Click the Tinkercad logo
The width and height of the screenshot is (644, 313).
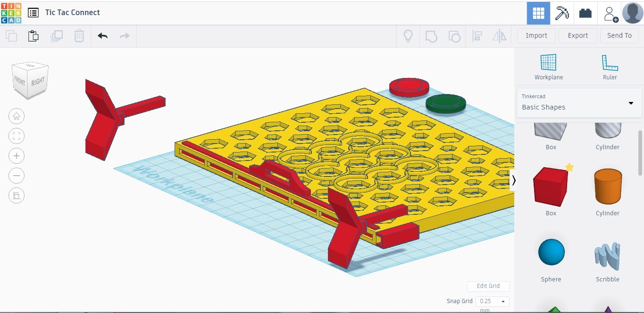point(11,13)
